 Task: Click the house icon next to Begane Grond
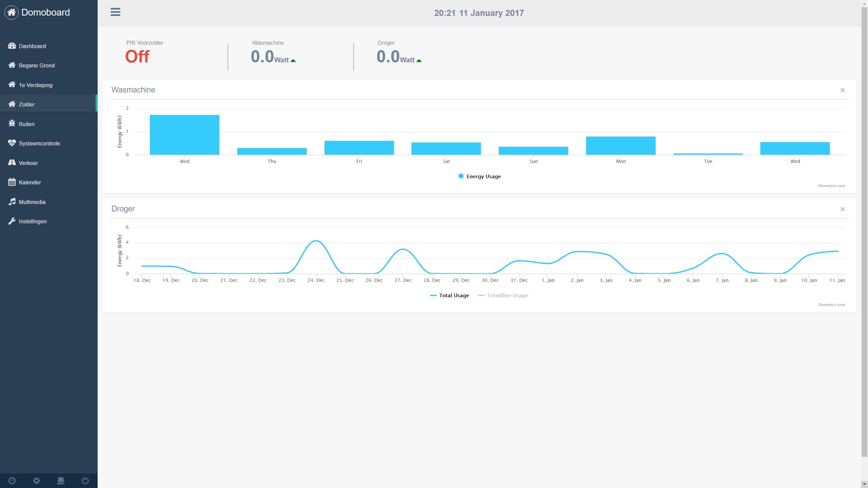point(12,65)
